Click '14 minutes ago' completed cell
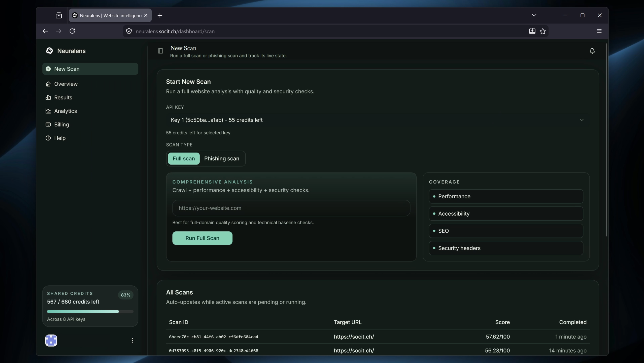644x363 pixels. pyautogui.click(x=568, y=351)
